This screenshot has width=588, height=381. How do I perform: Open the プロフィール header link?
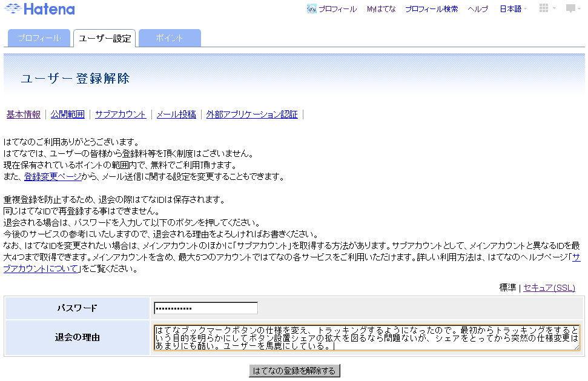[337, 9]
